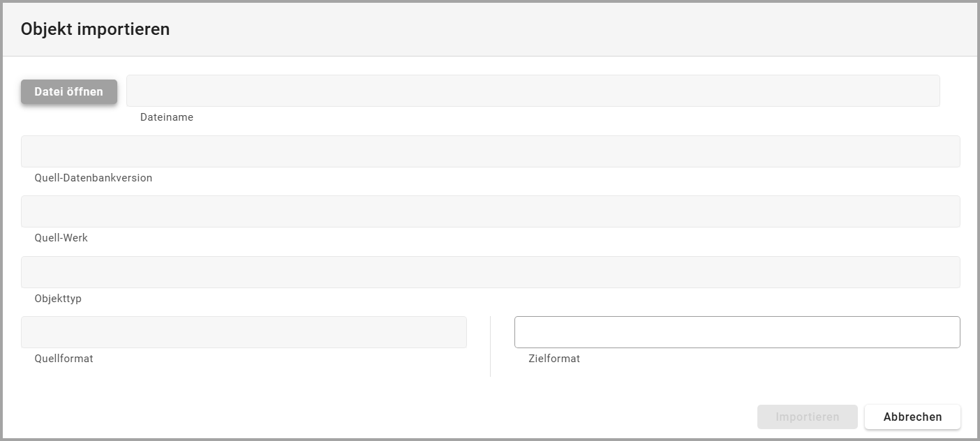This screenshot has height=441, width=980.
Task: Click the Quell-Datenbankversion label
Action: (93, 178)
